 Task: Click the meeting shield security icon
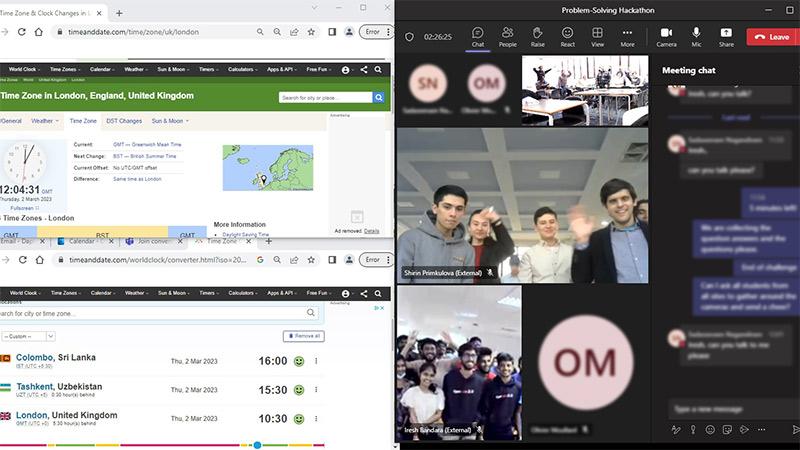[x=409, y=37]
